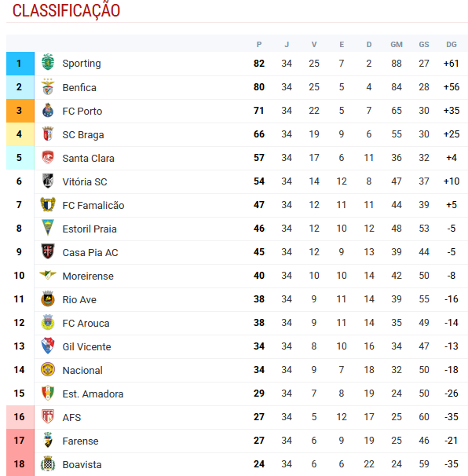Select the FC Porto crest logo

pyautogui.click(x=48, y=110)
